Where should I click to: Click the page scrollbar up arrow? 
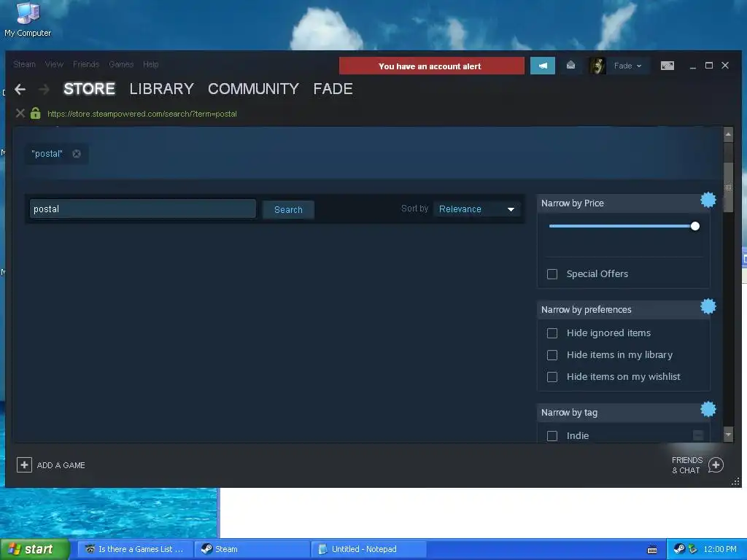728,134
